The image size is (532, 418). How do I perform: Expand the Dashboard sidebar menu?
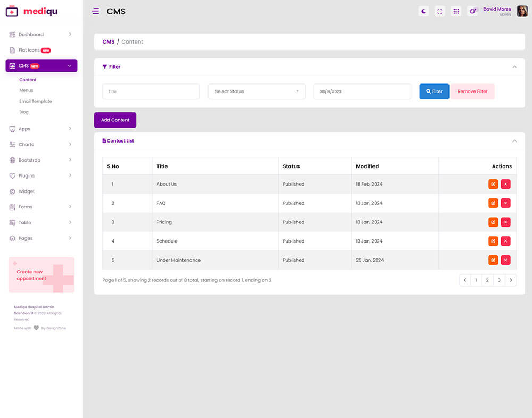tap(41, 35)
